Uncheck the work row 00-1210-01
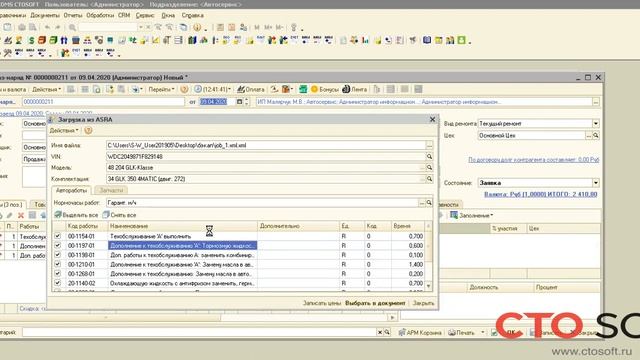 pos(58,264)
